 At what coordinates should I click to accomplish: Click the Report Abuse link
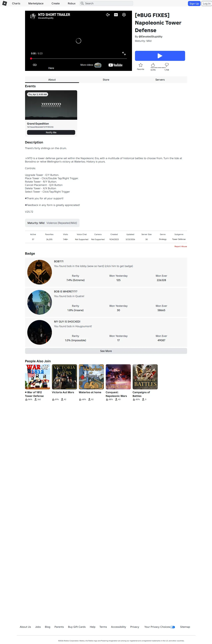181,246
